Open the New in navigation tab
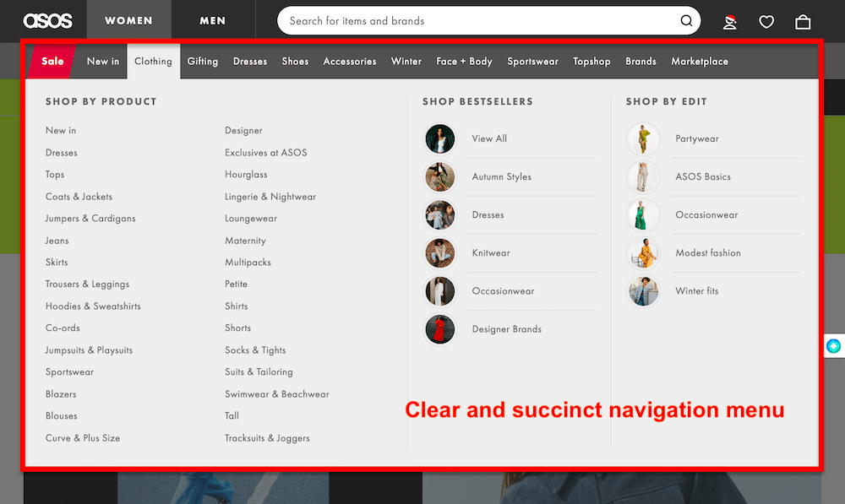 point(103,62)
